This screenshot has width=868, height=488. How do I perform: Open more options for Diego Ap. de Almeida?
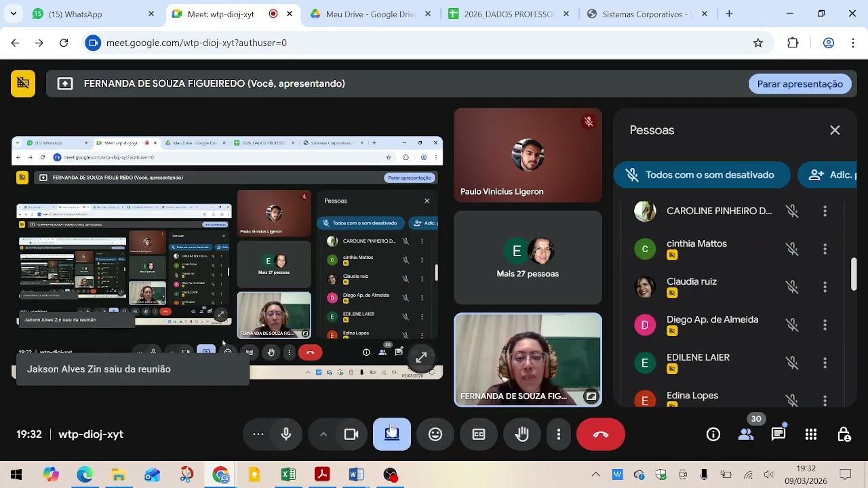(825, 325)
